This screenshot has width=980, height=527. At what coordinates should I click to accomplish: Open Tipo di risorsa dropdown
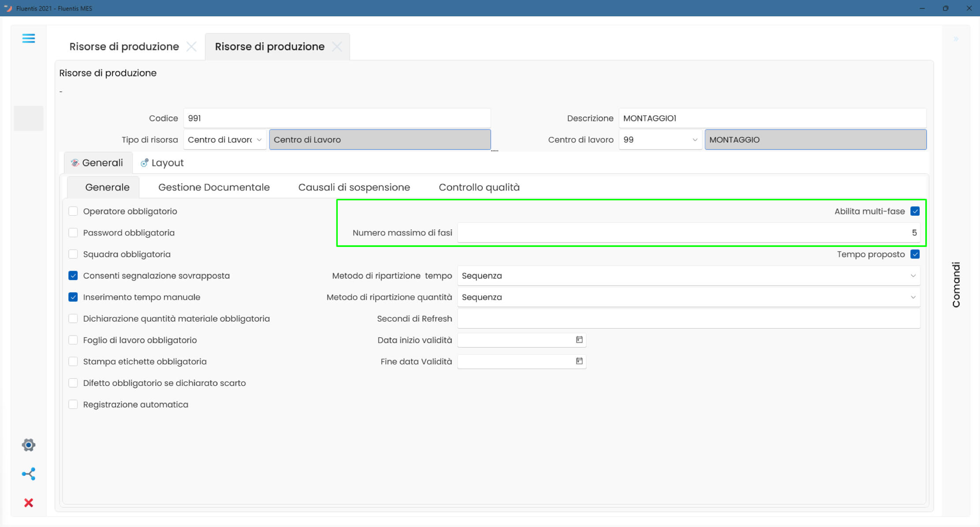pyautogui.click(x=259, y=140)
